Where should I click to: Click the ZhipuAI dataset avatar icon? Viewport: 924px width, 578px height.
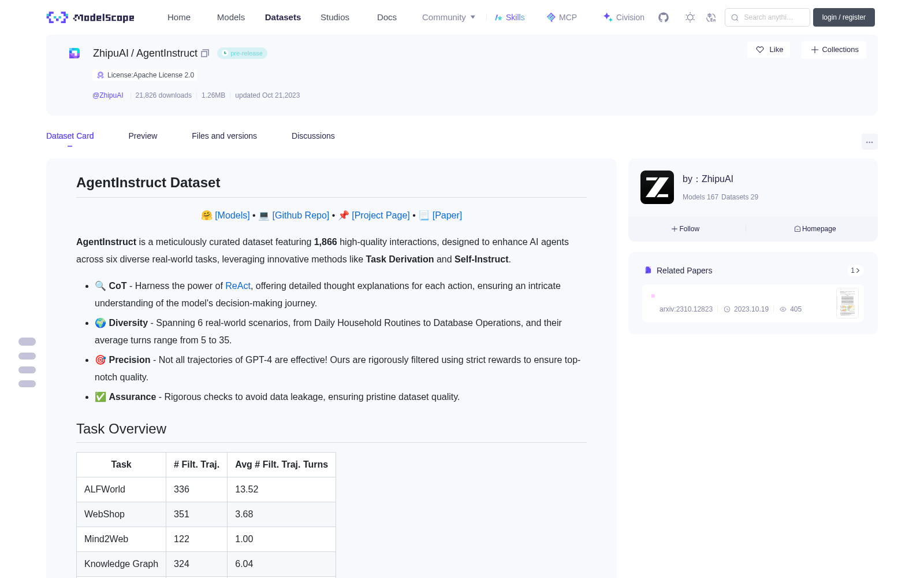click(x=74, y=53)
